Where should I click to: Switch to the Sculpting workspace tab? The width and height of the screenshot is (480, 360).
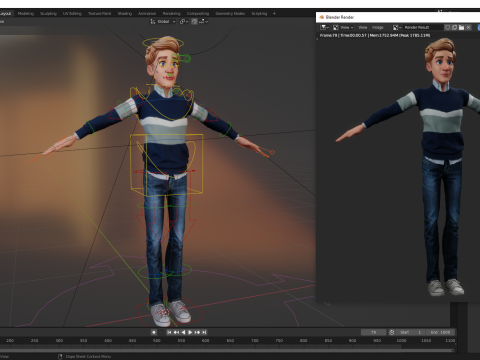point(48,14)
